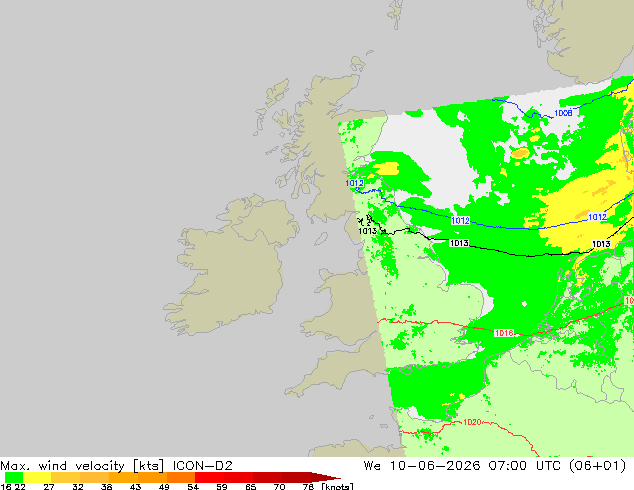The width and height of the screenshot is (634, 490).
Task: Click the "[knots]" unit label in the legend
Action: (x=338, y=486)
